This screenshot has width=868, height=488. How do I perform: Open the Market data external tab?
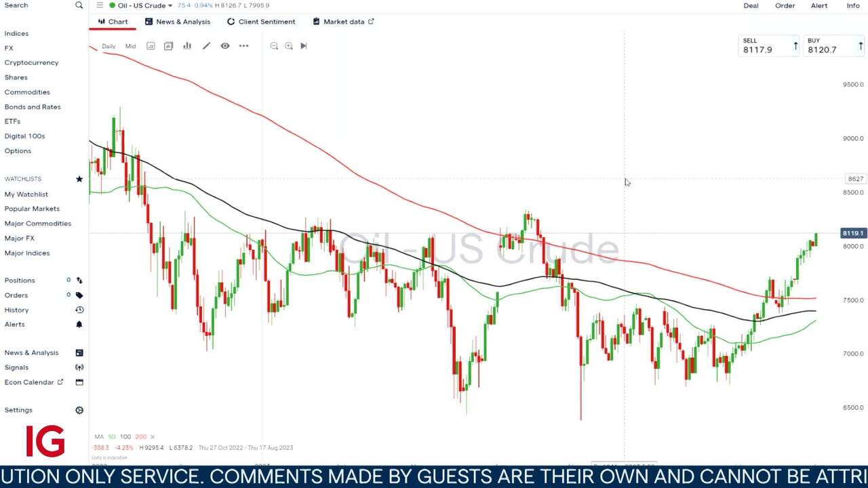click(x=344, y=22)
